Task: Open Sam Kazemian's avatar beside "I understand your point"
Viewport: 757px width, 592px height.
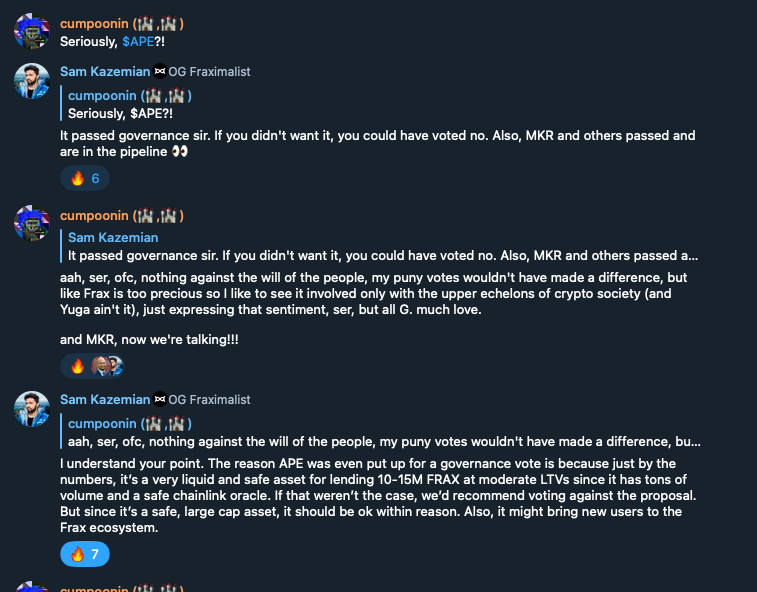Action: (32, 408)
